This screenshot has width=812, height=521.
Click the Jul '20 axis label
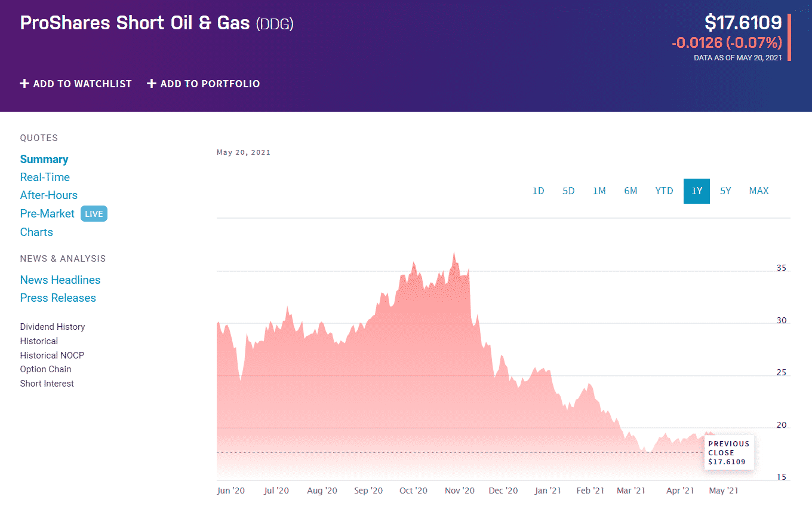pyautogui.click(x=276, y=491)
